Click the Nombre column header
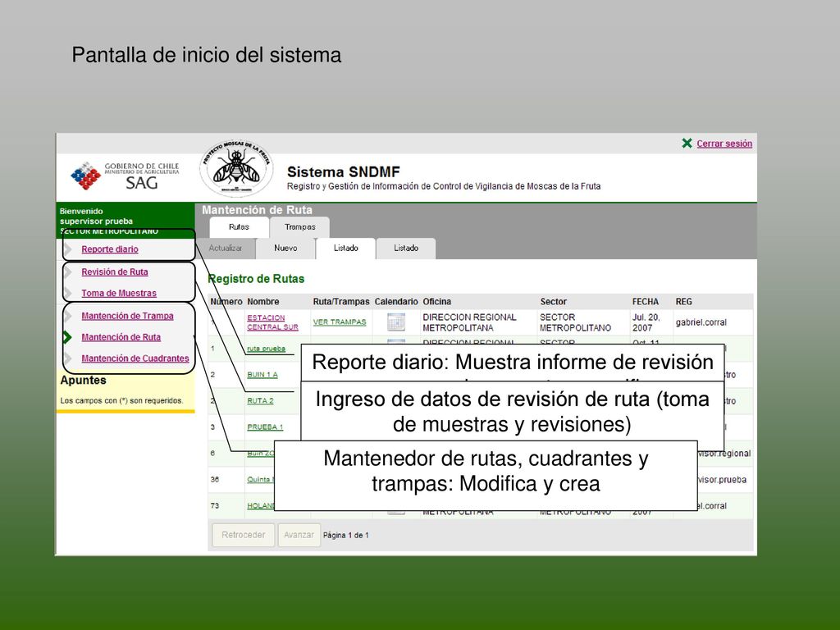This screenshot has width=840, height=630. click(x=263, y=302)
